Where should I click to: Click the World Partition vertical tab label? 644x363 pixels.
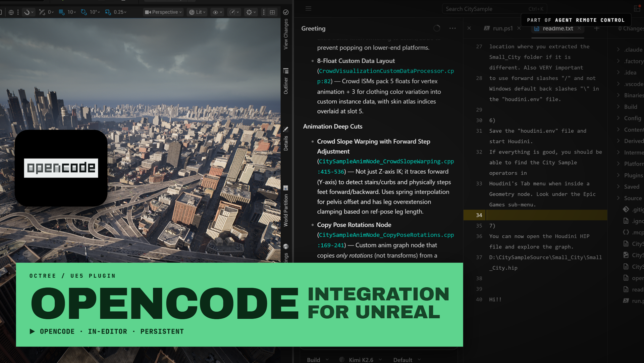point(286,210)
